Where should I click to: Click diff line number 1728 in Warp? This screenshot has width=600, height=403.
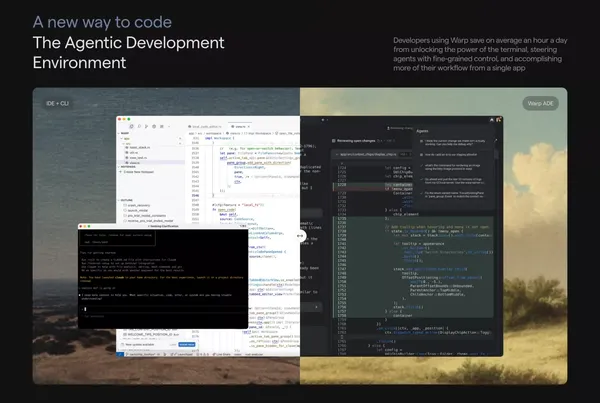pos(342,184)
